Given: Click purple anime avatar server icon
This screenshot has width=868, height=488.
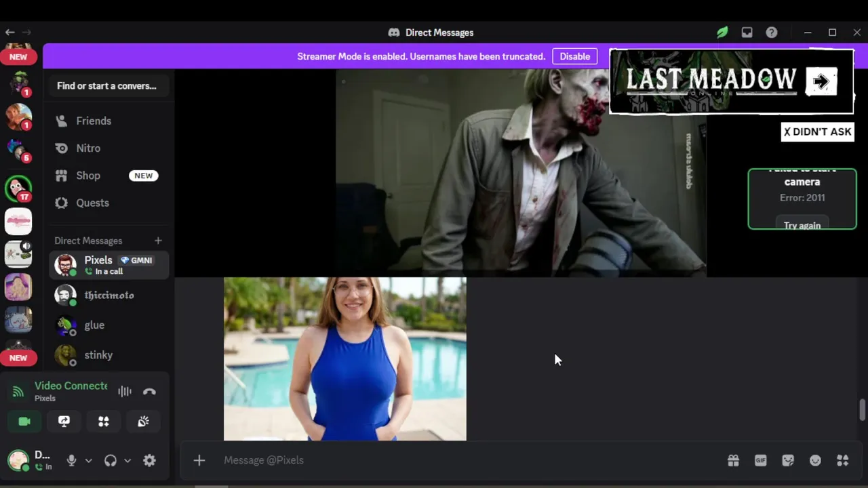Looking at the screenshot, I should click(x=18, y=287).
